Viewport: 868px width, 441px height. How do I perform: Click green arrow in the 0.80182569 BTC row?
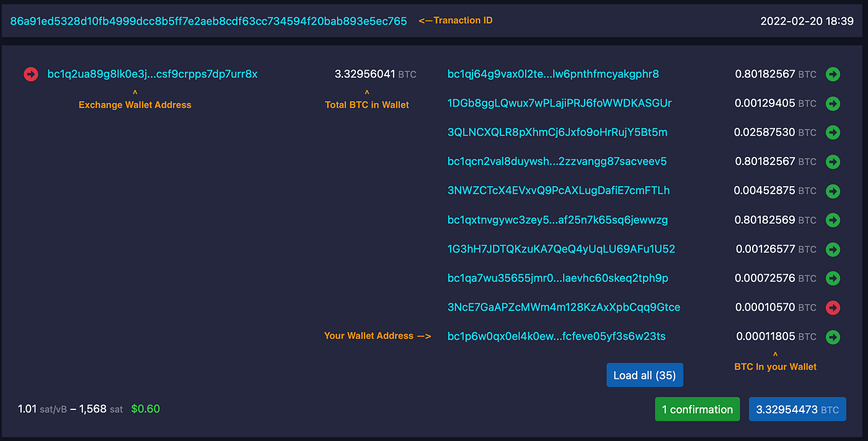click(x=833, y=220)
